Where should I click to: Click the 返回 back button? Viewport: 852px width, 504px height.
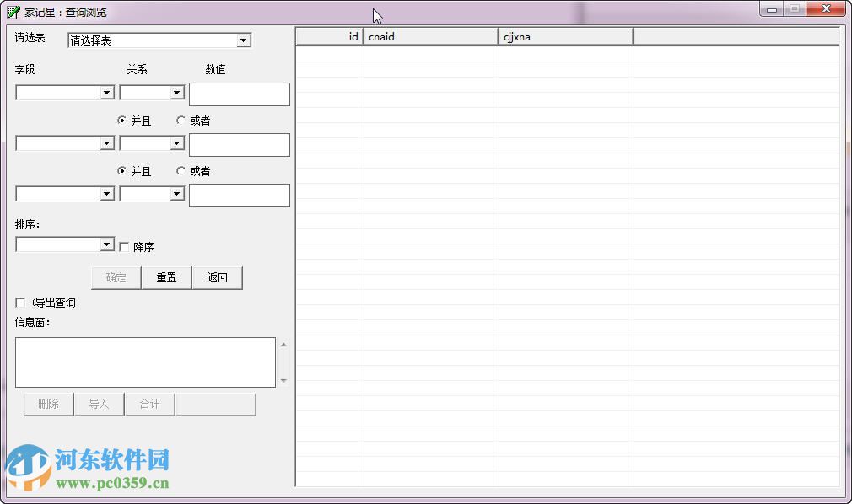tap(218, 277)
